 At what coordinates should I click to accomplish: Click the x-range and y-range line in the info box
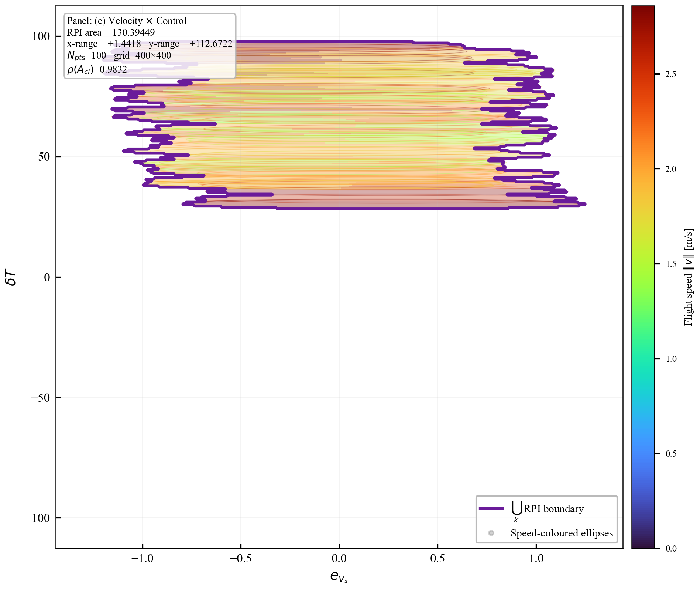(x=150, y=44)
